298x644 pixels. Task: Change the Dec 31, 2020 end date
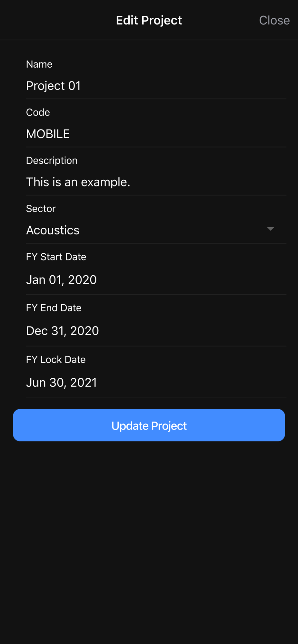[x=63, y=331]
